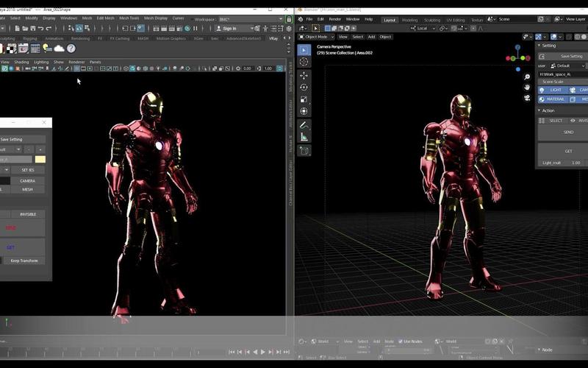The height and width of the screenshot is (368, 588).
Task: Activate the Move tool in Blender
Action: click(x=304, y=75)
